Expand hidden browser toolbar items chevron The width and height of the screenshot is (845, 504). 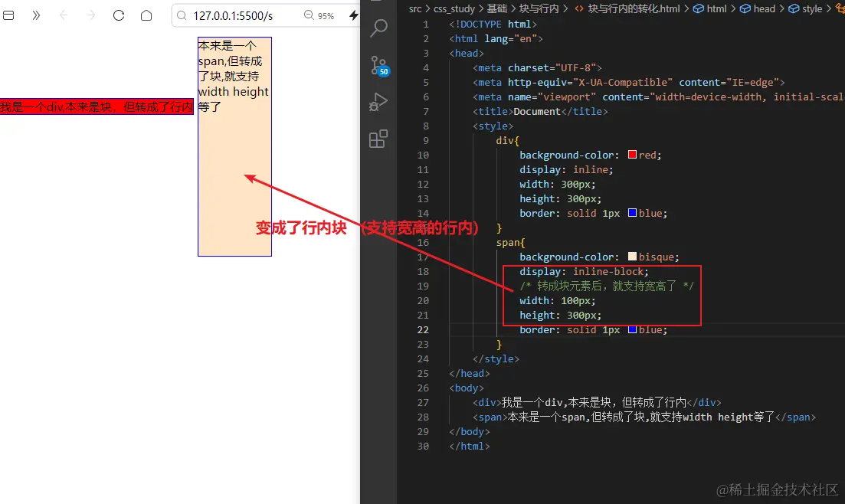(x=36, y=15)
